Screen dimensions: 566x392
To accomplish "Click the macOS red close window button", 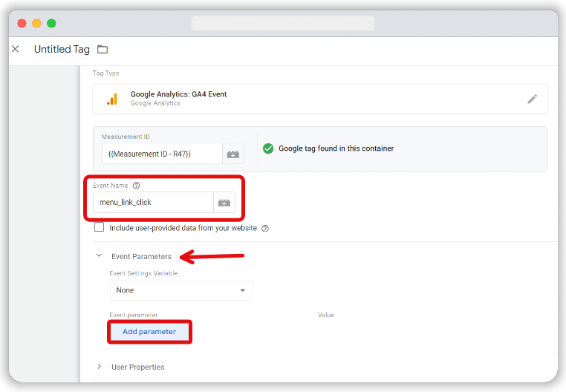I will (22, 24).
